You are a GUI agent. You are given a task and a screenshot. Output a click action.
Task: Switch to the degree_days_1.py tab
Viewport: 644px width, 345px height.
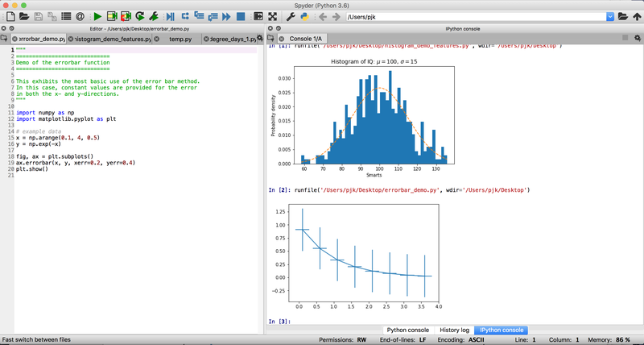point(233,39)
